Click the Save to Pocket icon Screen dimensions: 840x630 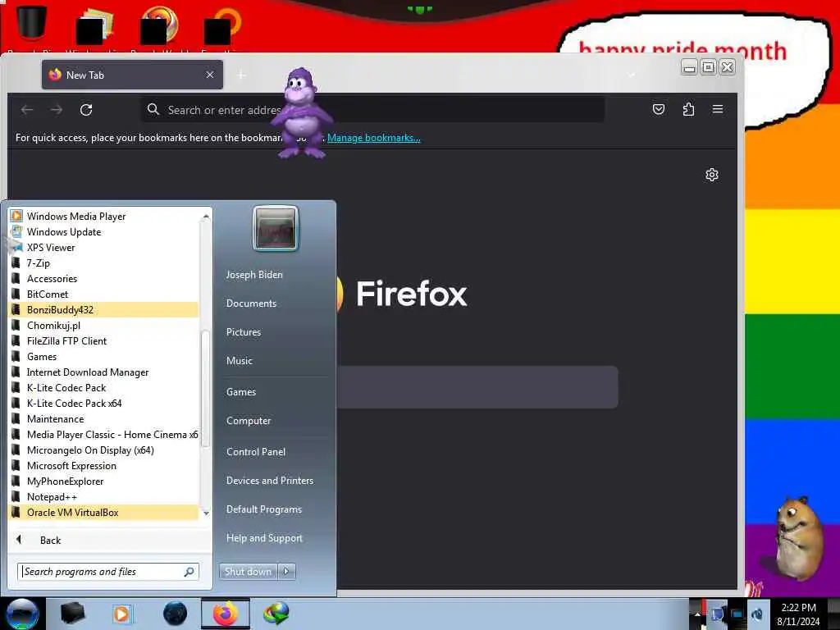click(659, 109)
